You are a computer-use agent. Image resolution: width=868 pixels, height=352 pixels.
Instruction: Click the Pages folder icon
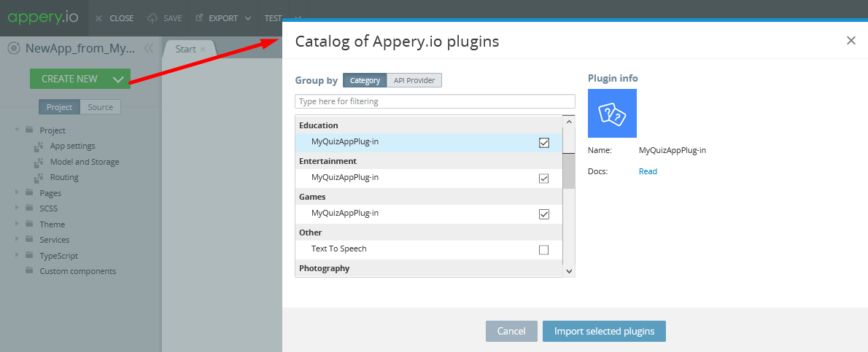(x=29, y=192)
